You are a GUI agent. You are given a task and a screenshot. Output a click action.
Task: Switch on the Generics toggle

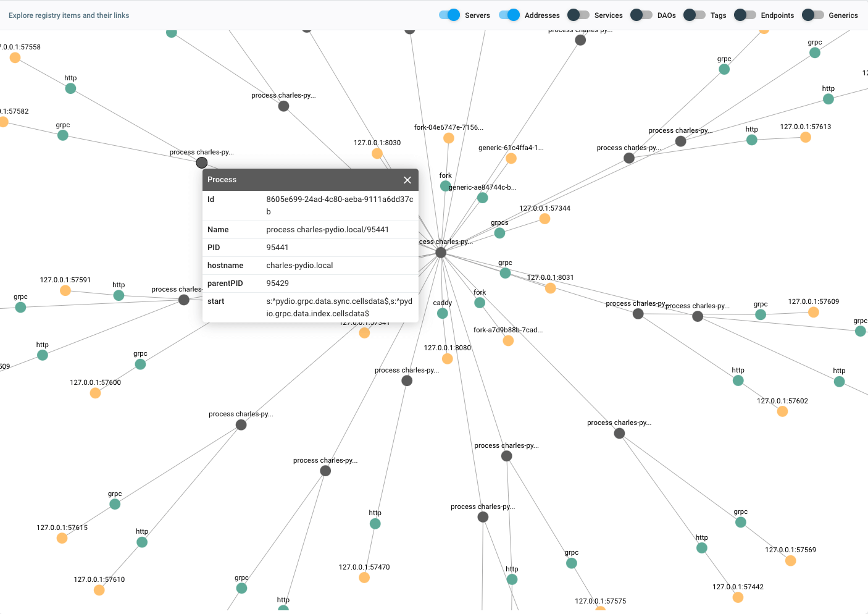click(x=813, y=15)
